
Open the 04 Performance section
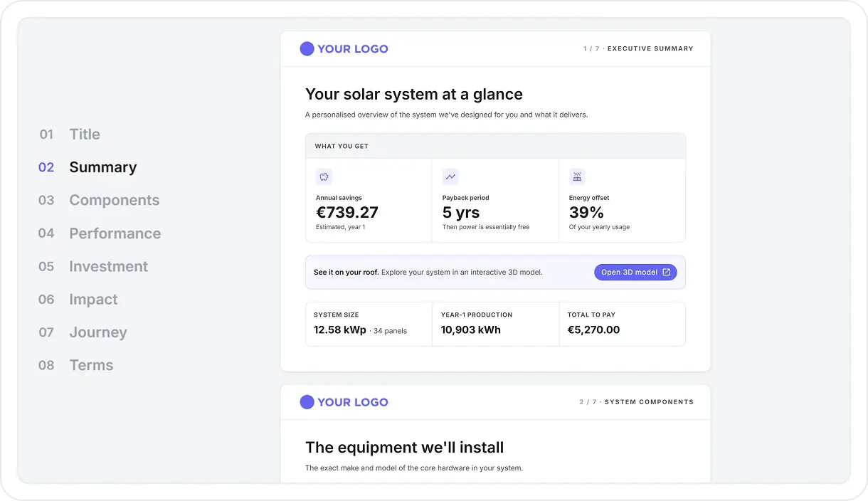click(100, 233)
